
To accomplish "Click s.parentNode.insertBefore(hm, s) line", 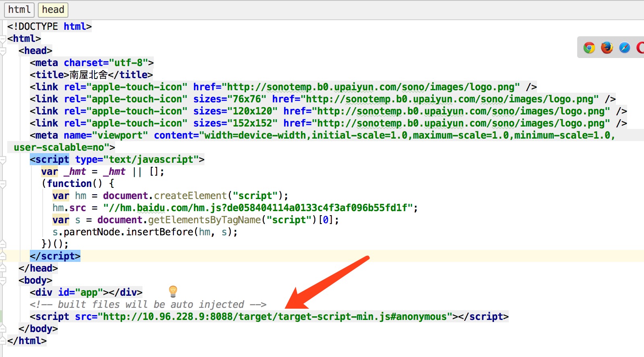I will (x=145, y=232).
